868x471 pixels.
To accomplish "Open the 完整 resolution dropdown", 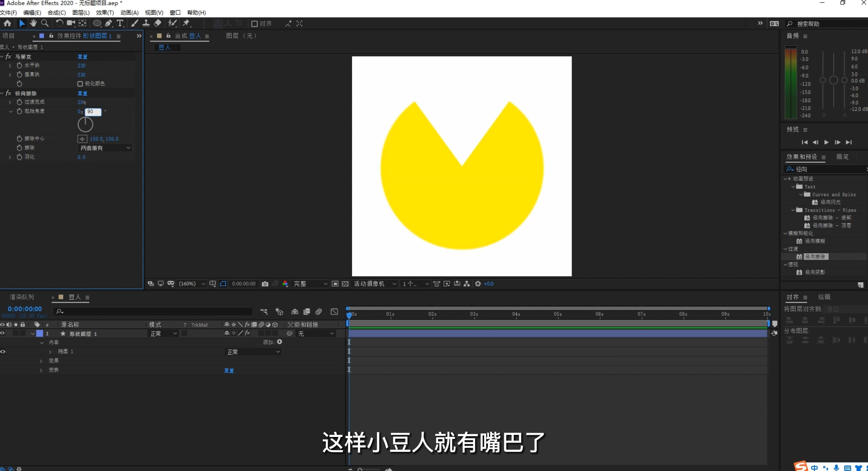I will pyautogui.click(x=310, y=284).
